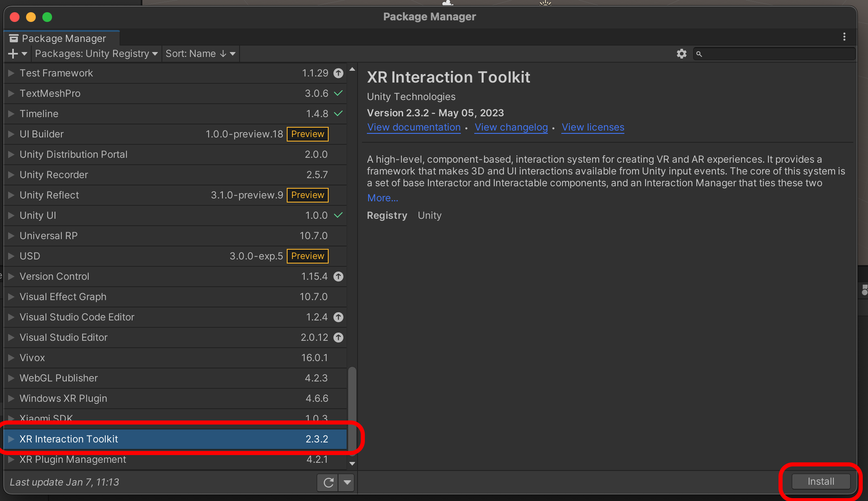The height and width of the screenshot is (501, 868).
Task: Open the dropdown arrow beside the refresh button
Action: [347, 482]
